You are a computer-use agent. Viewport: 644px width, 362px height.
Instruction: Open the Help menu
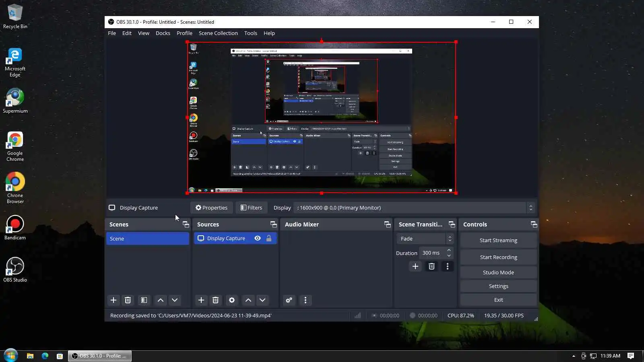(x=269, y=33)
